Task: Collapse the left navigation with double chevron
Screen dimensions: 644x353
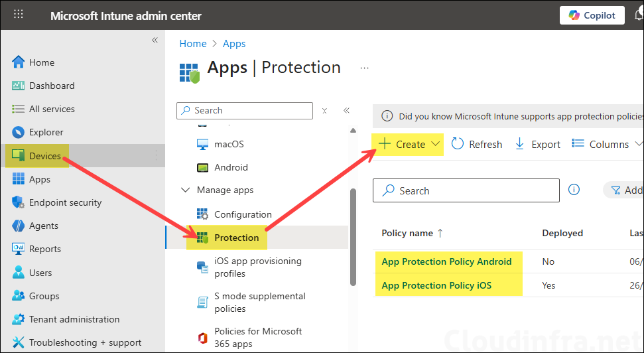Action: 155,40
